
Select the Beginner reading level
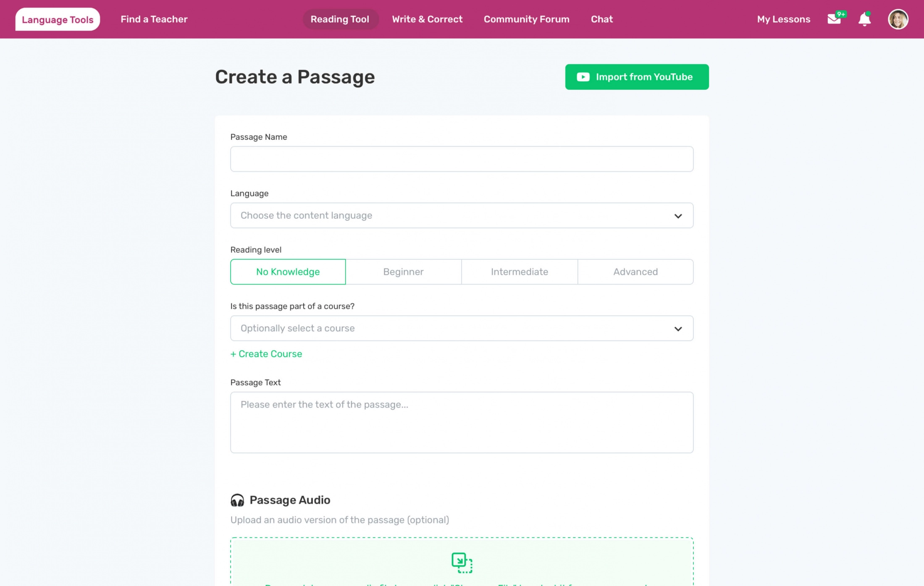coord(403,272)
